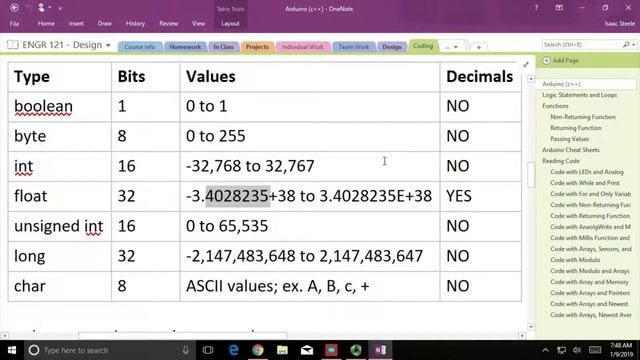Launch Google Chrome from taskbar

click(258, 350)
